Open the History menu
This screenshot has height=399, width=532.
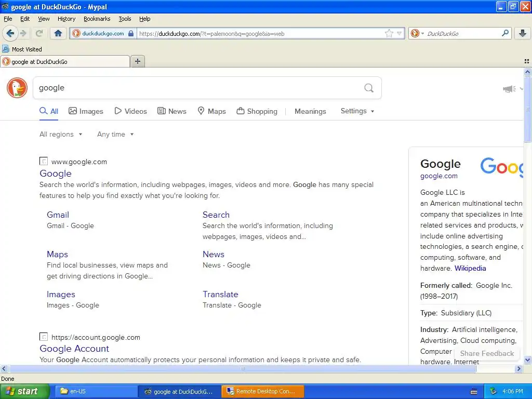(x=66, y=19)
